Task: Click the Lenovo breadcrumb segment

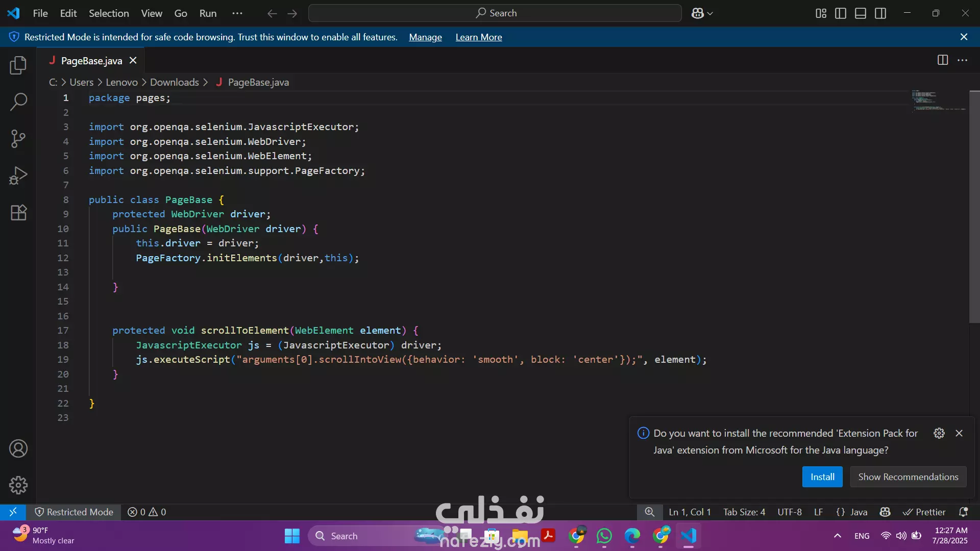Action: 121,82
